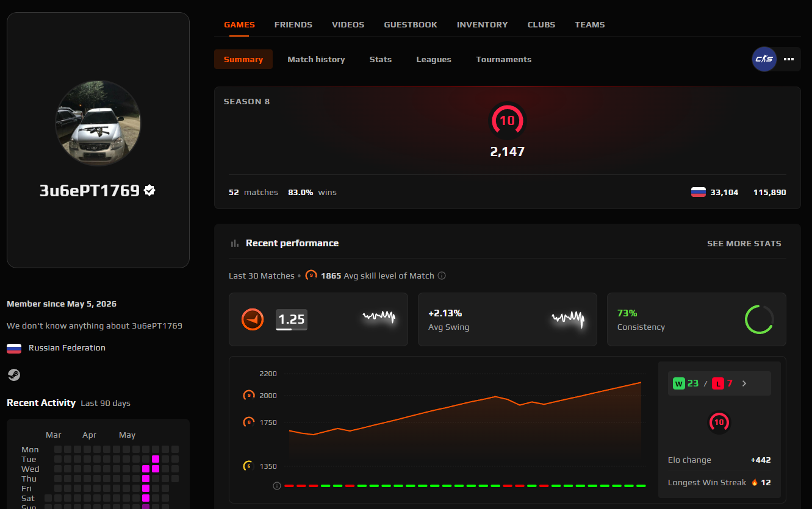The width and height of the screenshot is (812, 509).
Task: Click the Elo progression line chart
Action: click(465, 421)
